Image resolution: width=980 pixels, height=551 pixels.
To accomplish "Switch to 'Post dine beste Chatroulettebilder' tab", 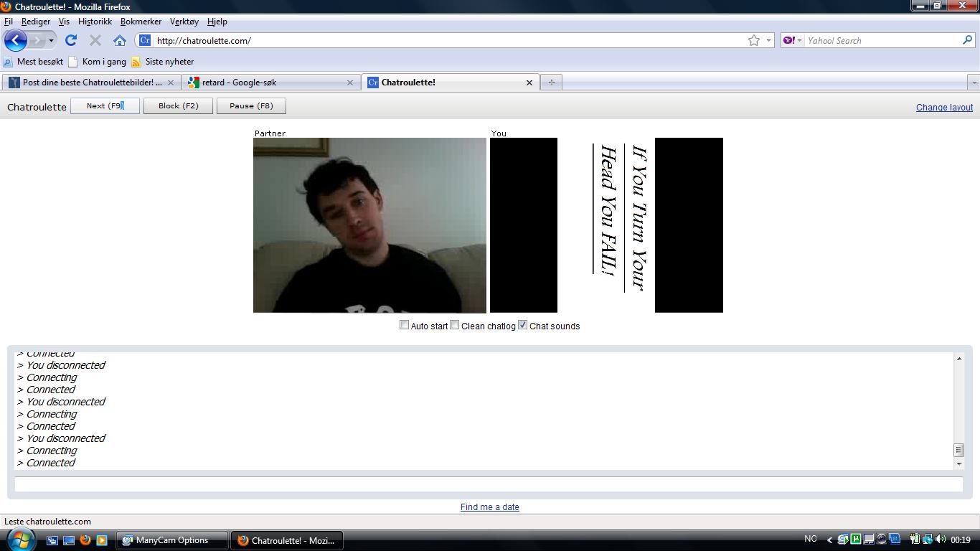I will click(x=92, y=83).
